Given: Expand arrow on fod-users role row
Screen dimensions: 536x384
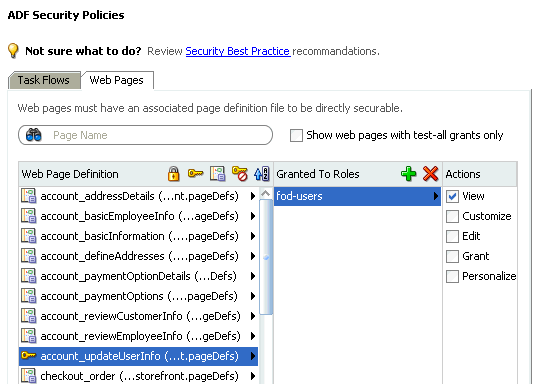Looking at the screenshot, I should pos(436,196).
